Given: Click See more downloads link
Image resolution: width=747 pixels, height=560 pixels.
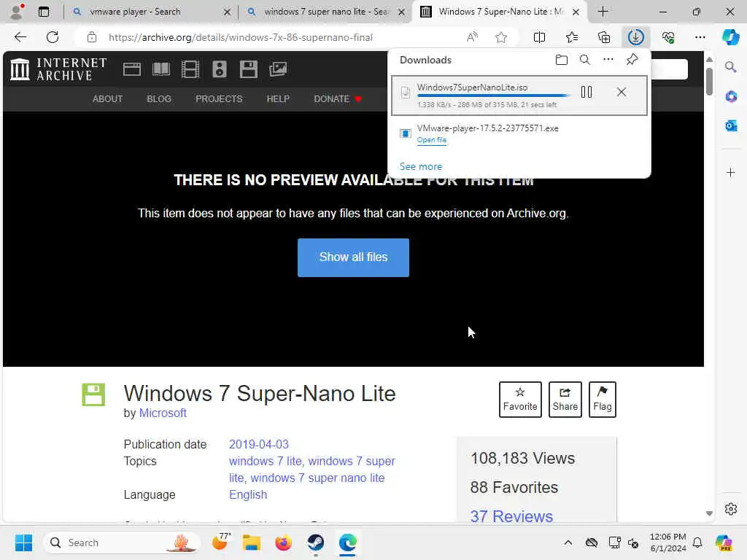Looking at the screenshot, I should pyautogui.click(x=421, y=167).
